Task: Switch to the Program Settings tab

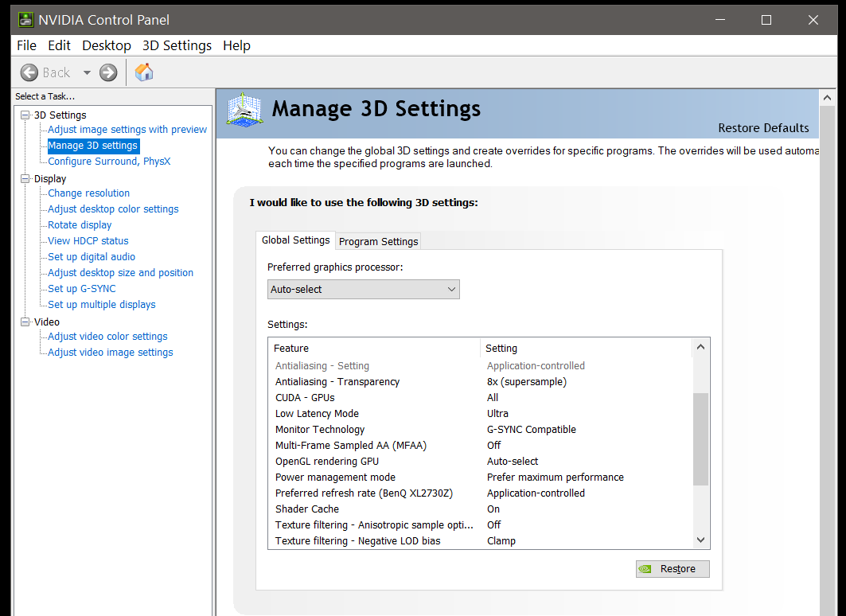Action: (x=378, y=241)
